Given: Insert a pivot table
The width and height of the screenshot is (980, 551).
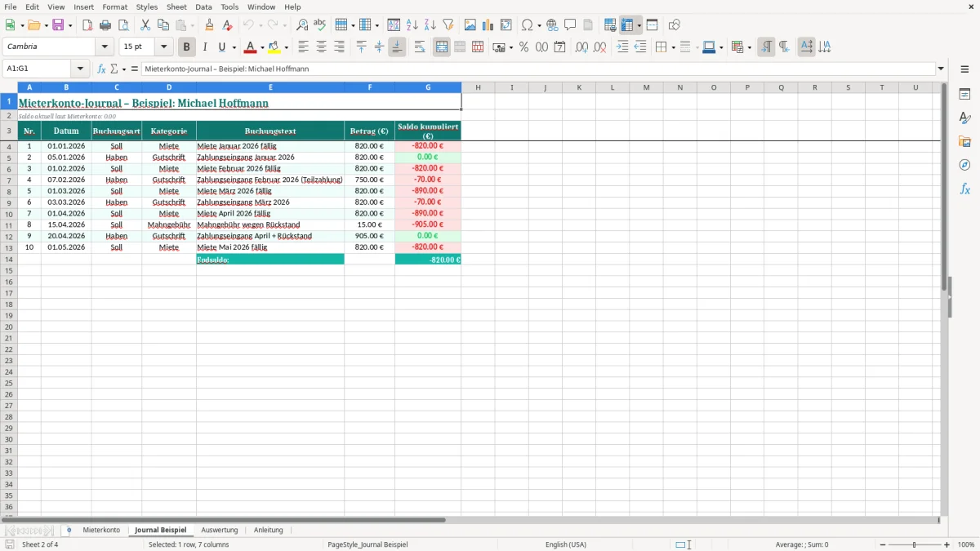Looking at the screenshot, I should point(506,25).
